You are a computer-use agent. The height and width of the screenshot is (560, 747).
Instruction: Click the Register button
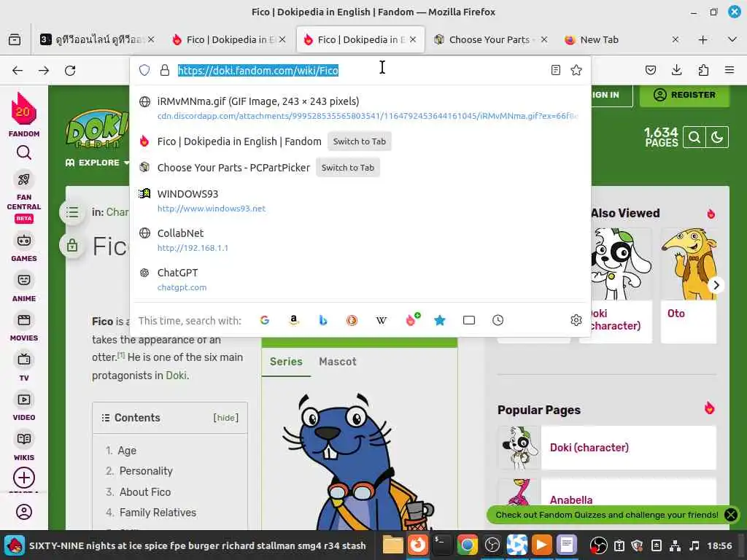684,95
